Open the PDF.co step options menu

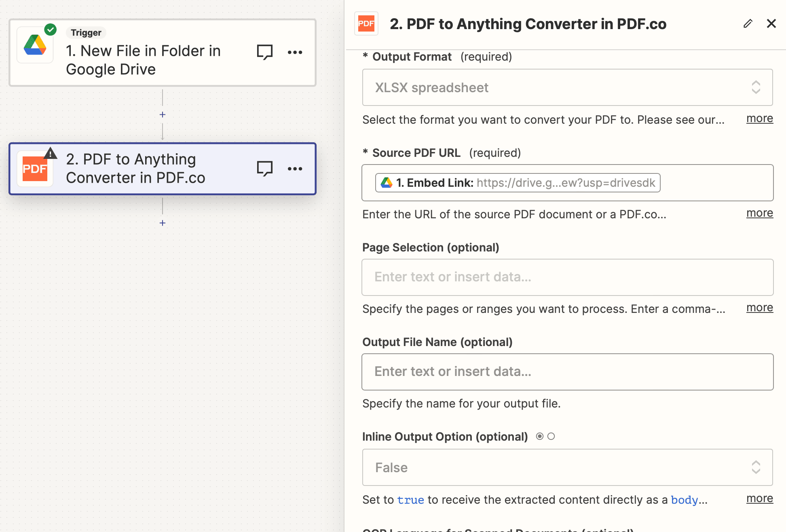(x=295, y=168)
